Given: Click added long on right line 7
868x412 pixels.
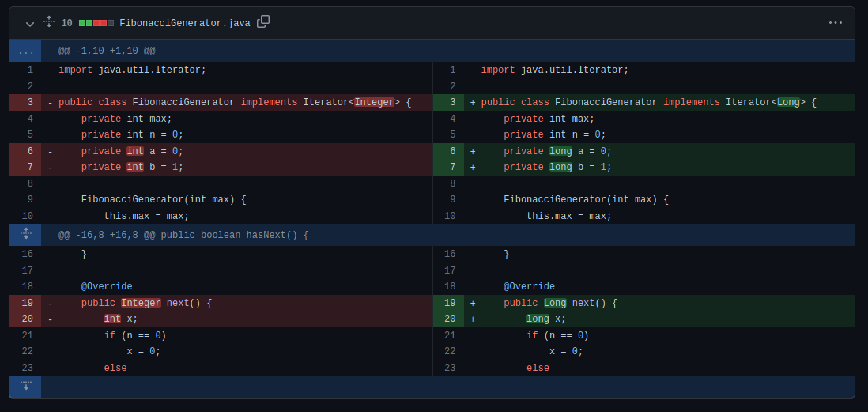Looking at the screenshot, I should coord(560,167).
